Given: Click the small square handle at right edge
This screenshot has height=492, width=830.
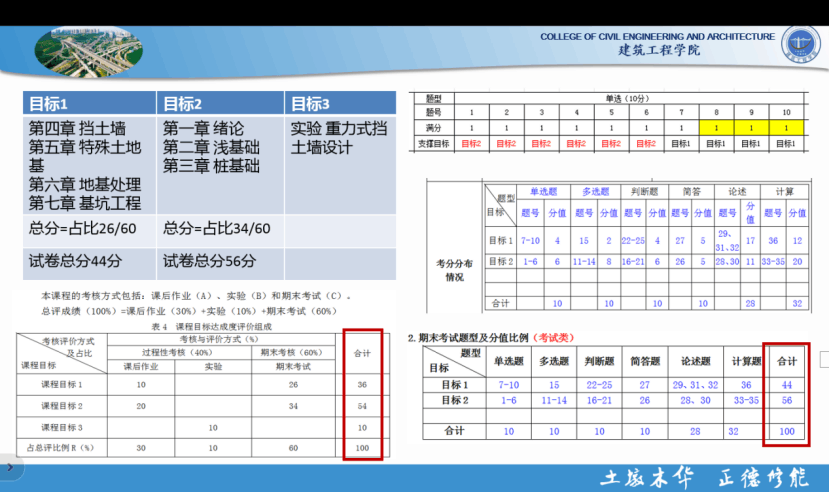Looking at the screenshot, I should click(824, 359).
